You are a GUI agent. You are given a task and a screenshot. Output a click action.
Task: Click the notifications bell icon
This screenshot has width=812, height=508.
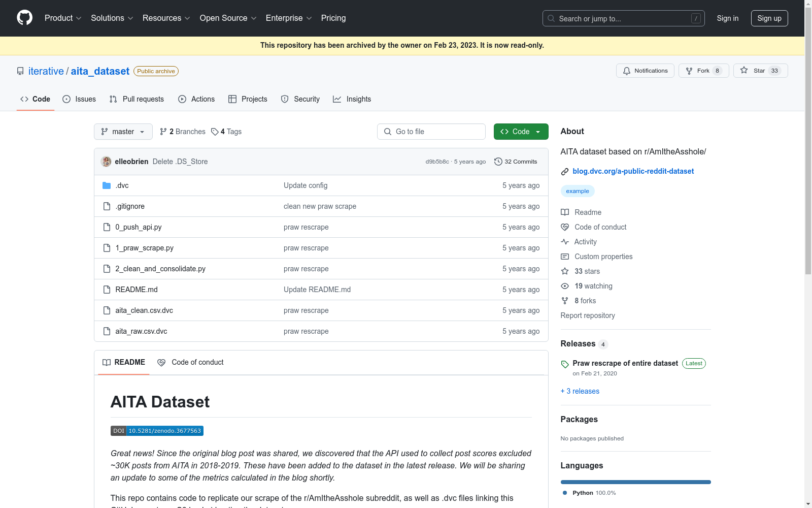pos(627,71)
